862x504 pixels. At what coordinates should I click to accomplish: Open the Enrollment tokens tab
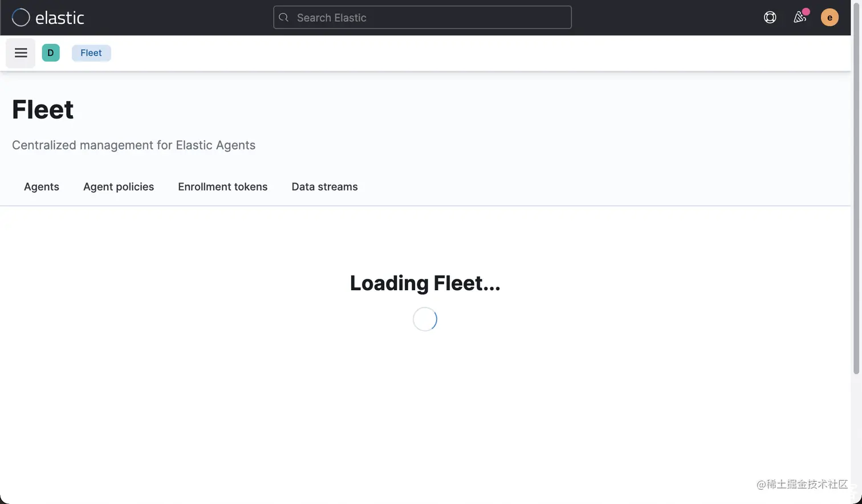[x=223, y=187]
